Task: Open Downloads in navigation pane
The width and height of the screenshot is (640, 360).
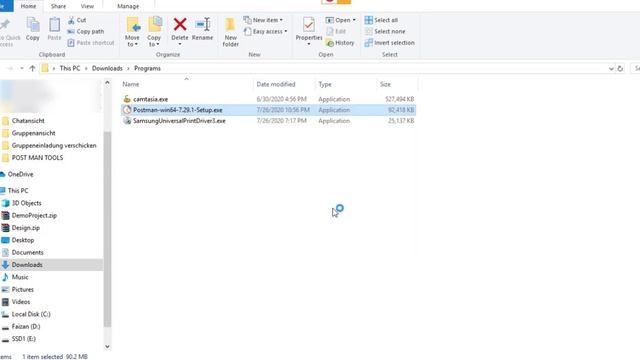Action: (x=27, y=265)
